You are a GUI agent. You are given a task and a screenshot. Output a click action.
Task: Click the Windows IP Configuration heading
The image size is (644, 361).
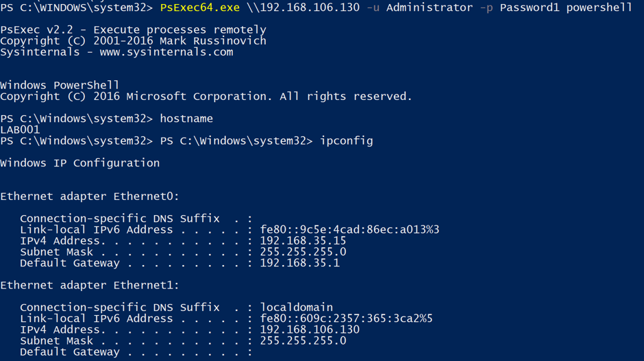79,163
